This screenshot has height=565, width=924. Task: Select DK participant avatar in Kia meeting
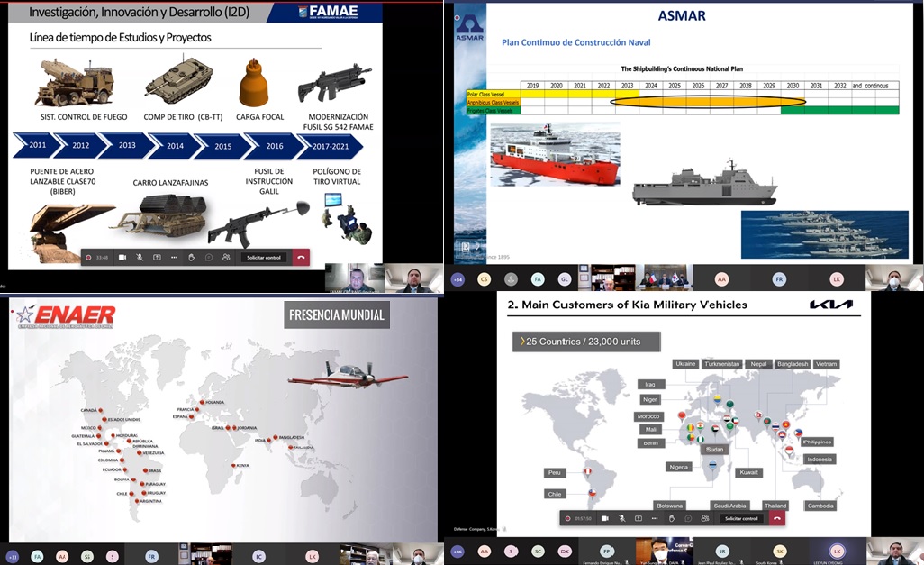point(566,551)
